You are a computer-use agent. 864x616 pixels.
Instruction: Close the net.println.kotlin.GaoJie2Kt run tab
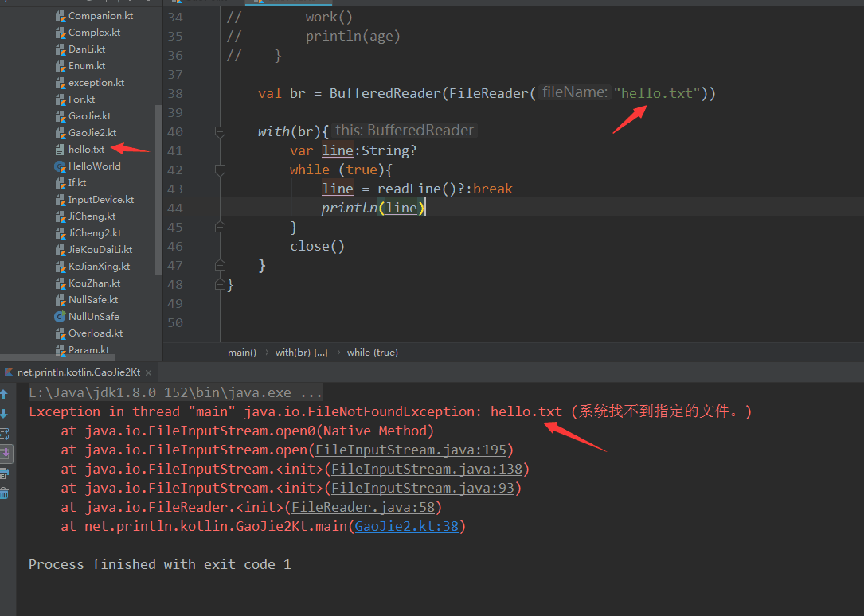point(148,372)
